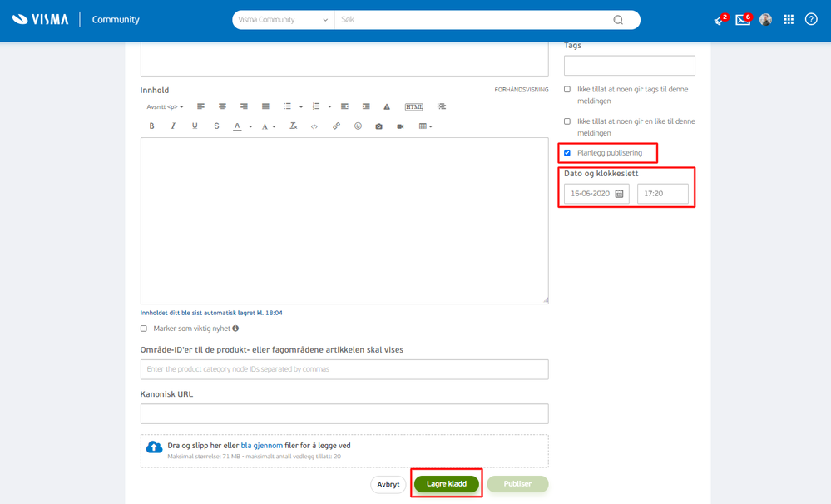The width and height of the screenshot is (831, 504).
Task: Open the table insert dropdown
Action: (x=426, y=126)
